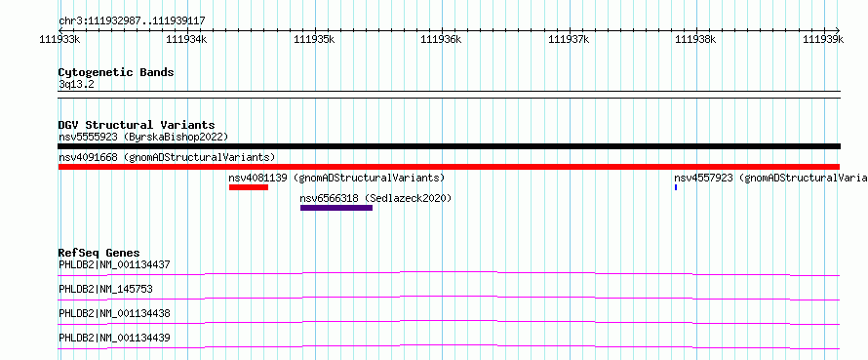The width and height of the screenshot is (868, 360).
Task: Select the magenta NM_001134437 transcript line
Action: (x=449, y=271)
